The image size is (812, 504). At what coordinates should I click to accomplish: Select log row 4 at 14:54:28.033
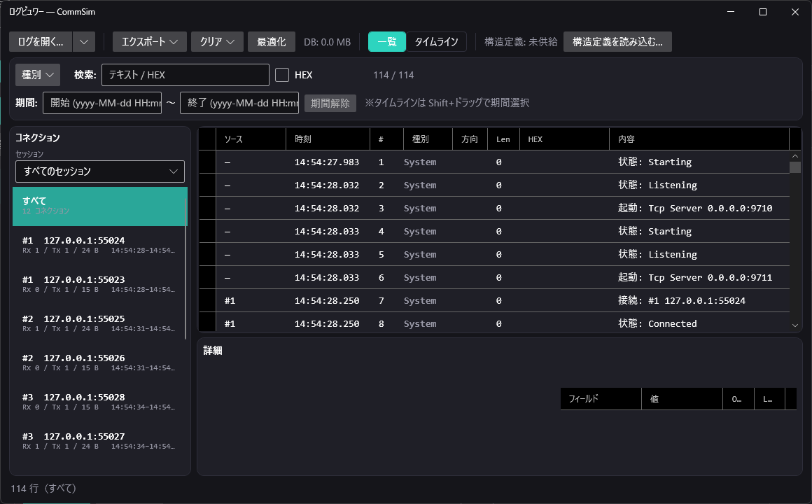click(495, 231)
